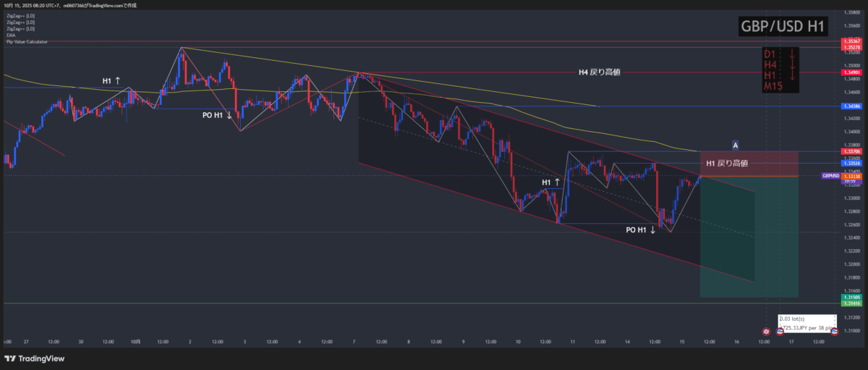
Task: Click the GBPUSD purple symbol tag
Action: click(x=830, y=176)
